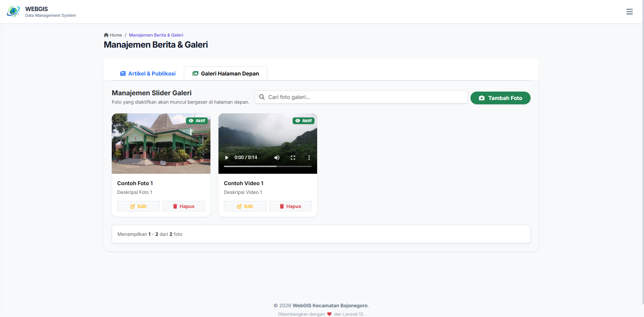
Task: Click the article icon on Artikel & Publikasi tab
Action: pyautogui.click(x=122, y=73)
